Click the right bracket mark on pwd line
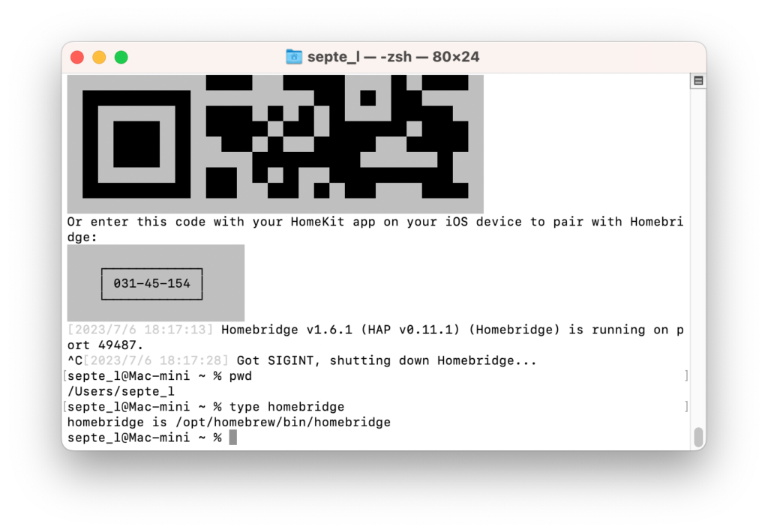This screenshot has width=768, height=532. [686, 376]
